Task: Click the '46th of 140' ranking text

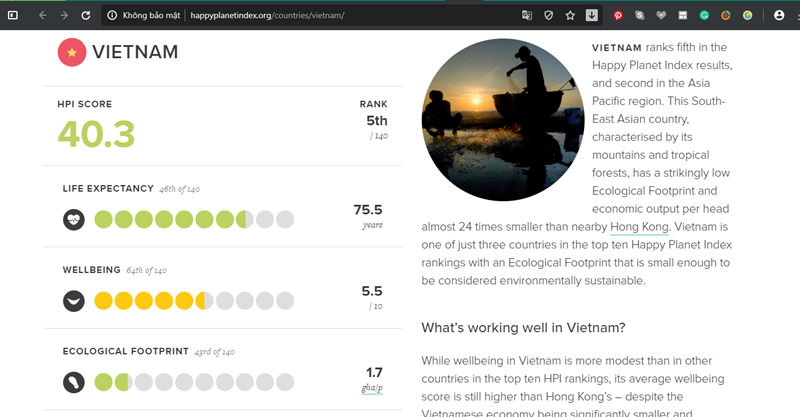Action: [x=180, y=189]
